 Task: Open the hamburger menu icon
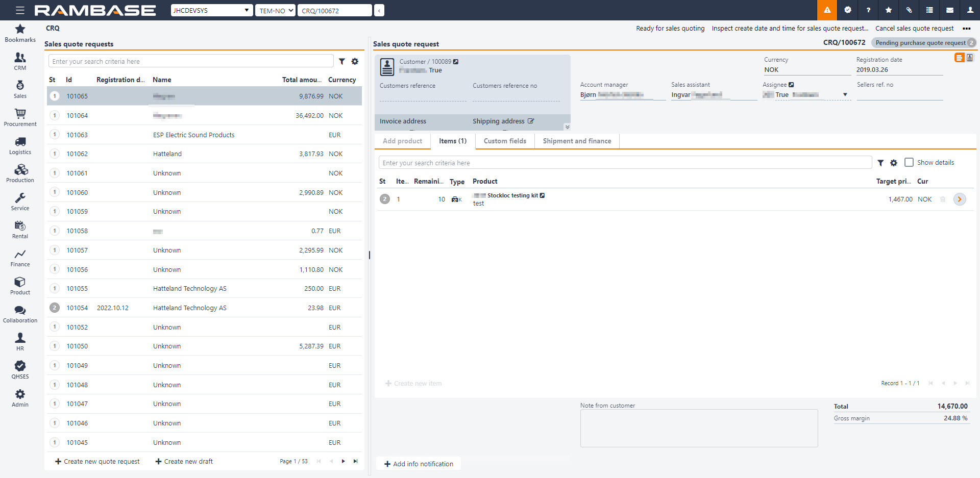[x=20, y=10]
